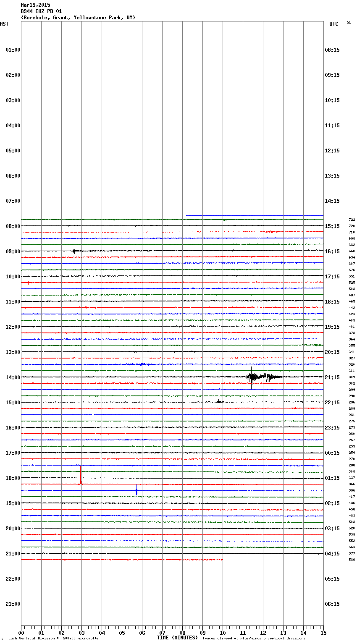Click the large black seismic event on 14:00 trace

pos(265,377)
